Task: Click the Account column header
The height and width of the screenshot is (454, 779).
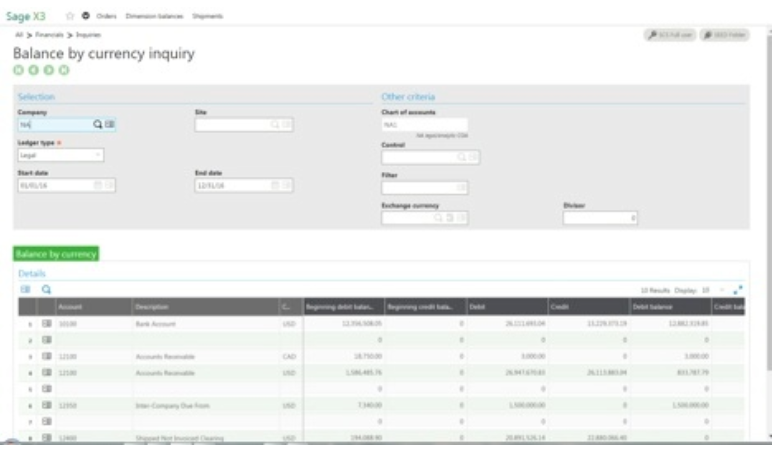Action: point(93,306)
